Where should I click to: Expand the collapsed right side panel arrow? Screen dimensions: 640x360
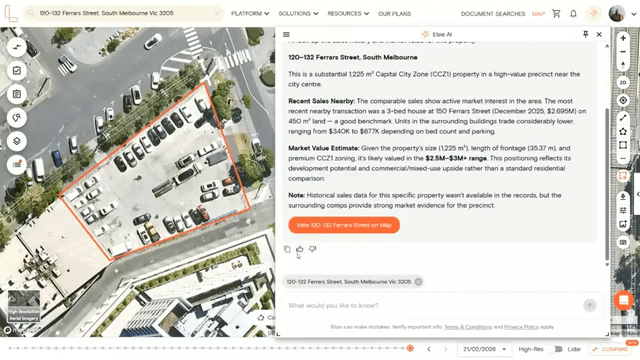(x=638, y=195)
